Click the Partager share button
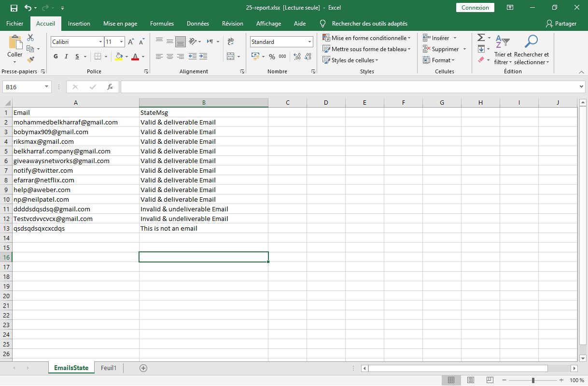This screenshot has height=386, width=588. [561, 23]
